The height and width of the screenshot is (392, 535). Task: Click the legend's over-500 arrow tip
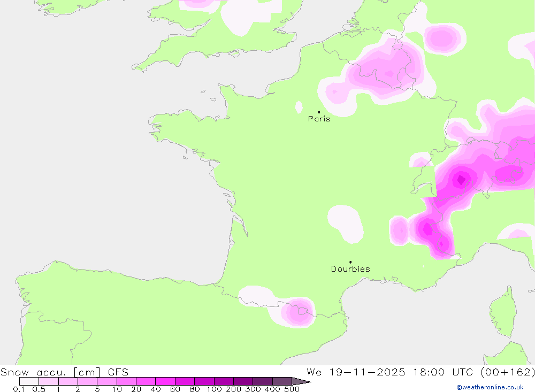(x=301, y=381)
